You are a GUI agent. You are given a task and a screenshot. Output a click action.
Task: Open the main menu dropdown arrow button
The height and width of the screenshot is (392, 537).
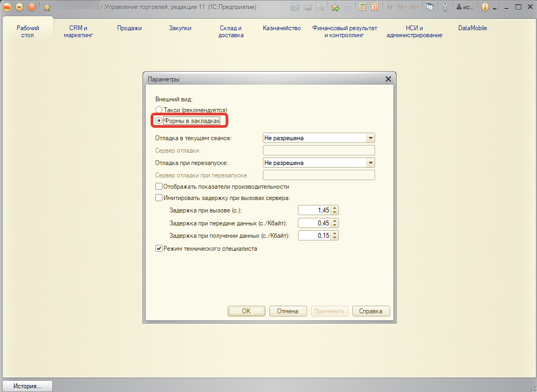point(19,7)
